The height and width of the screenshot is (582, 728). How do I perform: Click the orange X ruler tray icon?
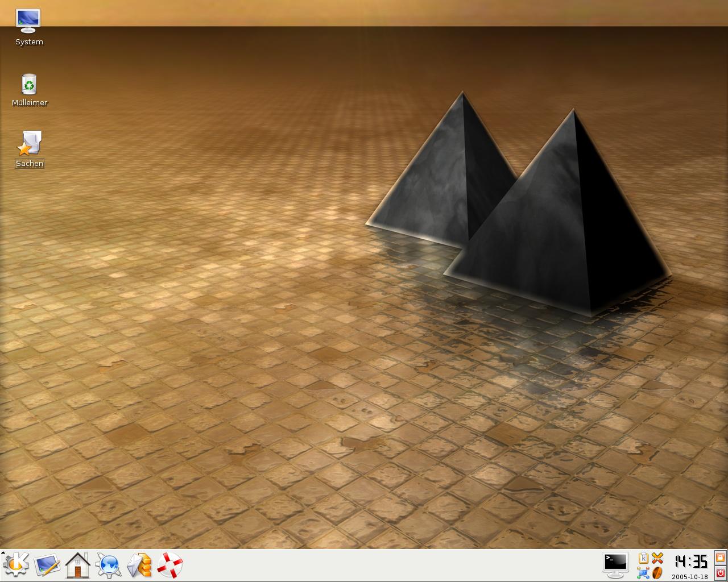point(657,558)
